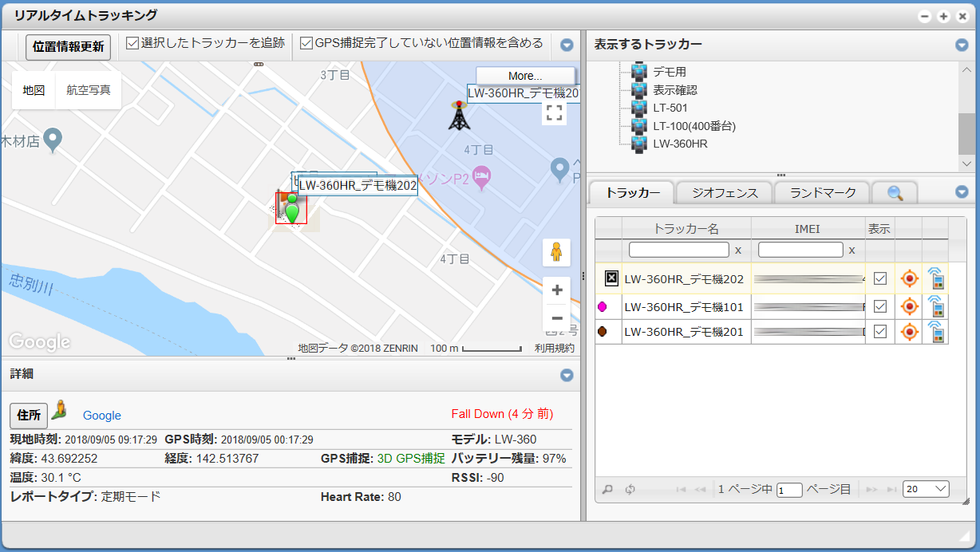Zoom out the map with minus button

(557, 317)
